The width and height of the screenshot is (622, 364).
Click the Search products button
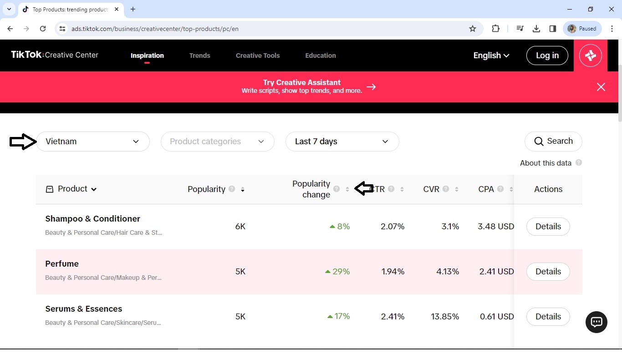click(553, 141)
